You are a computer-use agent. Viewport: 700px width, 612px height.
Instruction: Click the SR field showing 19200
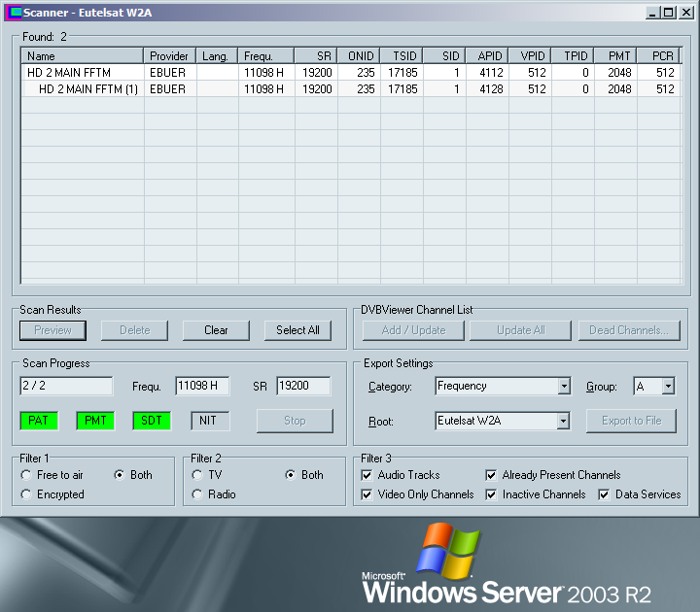point(303,386)
